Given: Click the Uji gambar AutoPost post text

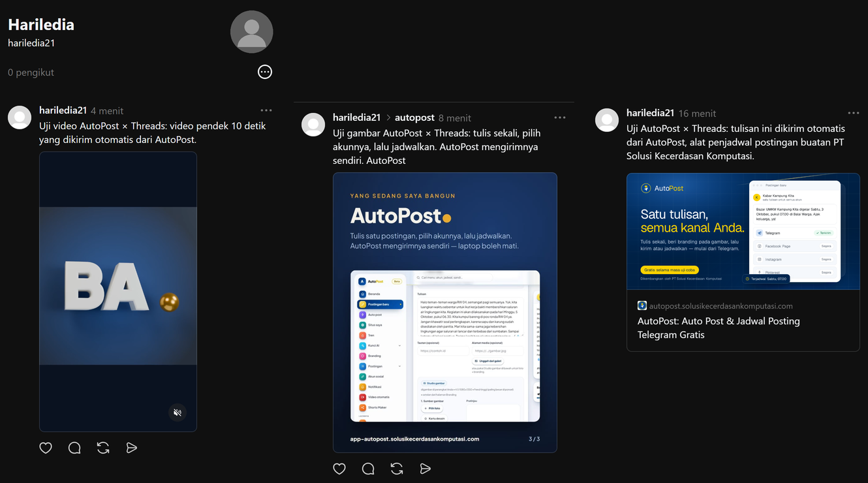Looking at the screenshot, I should point(437,147).
